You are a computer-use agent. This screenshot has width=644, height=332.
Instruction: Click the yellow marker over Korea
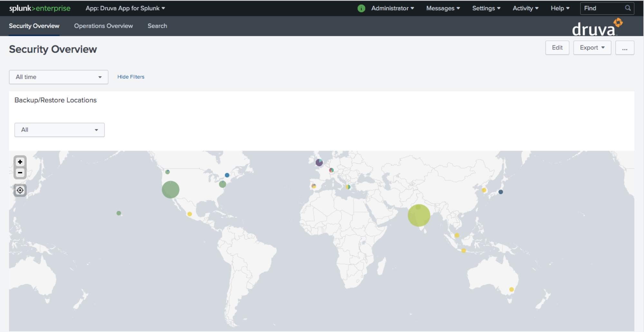[x=484, y=190]
